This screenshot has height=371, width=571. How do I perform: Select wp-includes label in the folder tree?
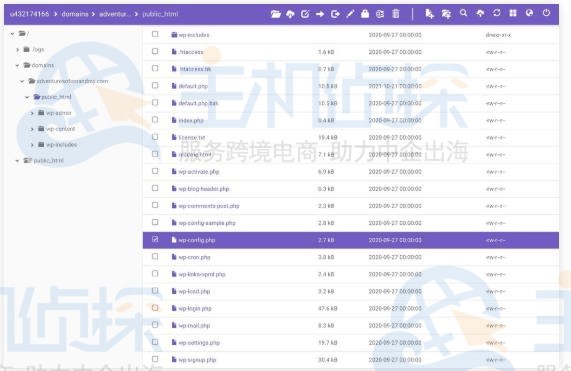pos(62,145)
